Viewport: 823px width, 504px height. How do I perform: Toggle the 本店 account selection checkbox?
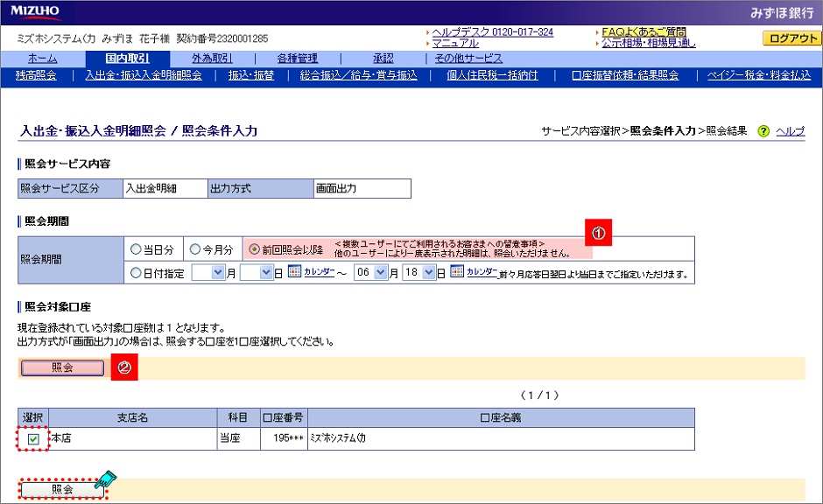pyautogui.click(x=33, y=439)
